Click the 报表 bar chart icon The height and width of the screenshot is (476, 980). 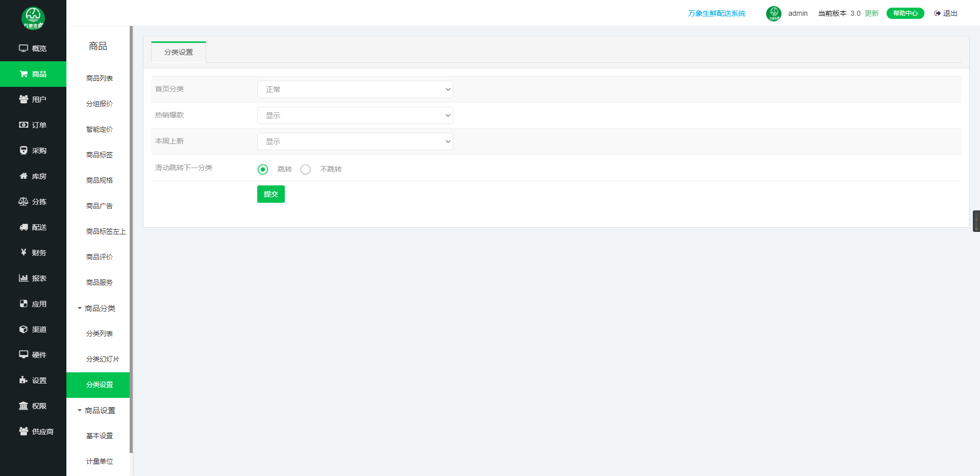23,278
